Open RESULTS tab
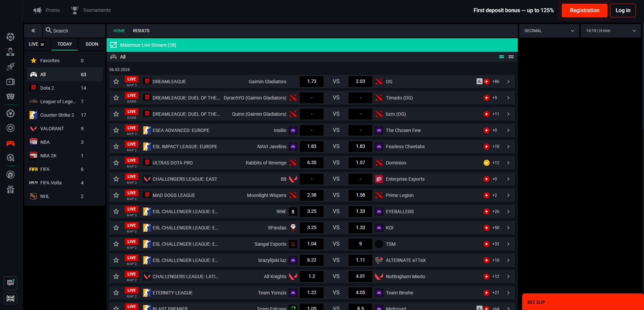Viewport: 644px width, 310px height. [x=141, y=31]
